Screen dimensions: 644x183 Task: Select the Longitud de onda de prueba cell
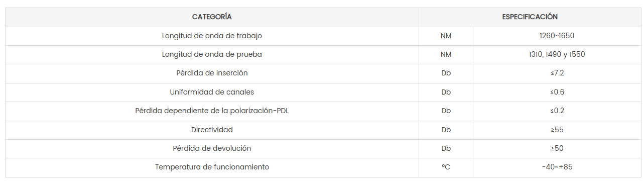(x=212, y=55)
